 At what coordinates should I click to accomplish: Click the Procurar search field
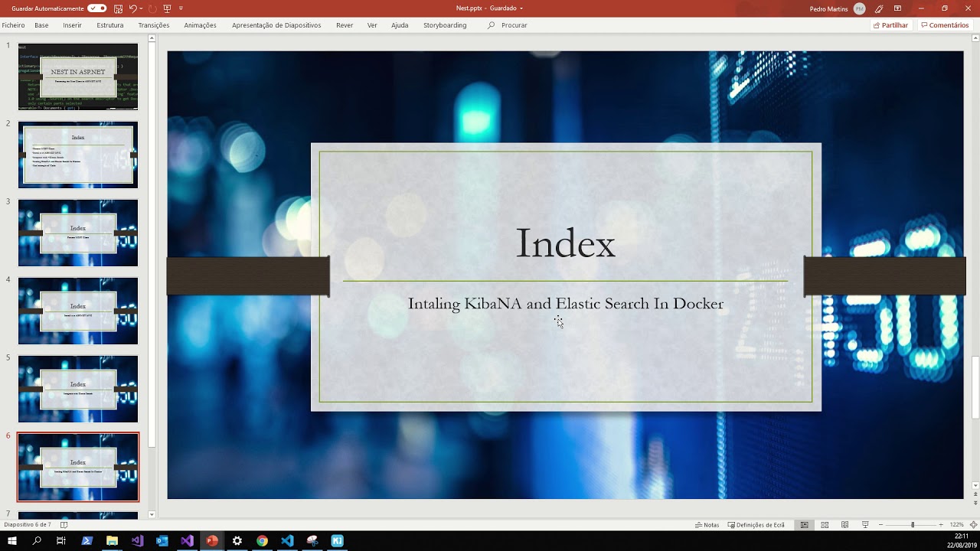(x=508, y=25)
